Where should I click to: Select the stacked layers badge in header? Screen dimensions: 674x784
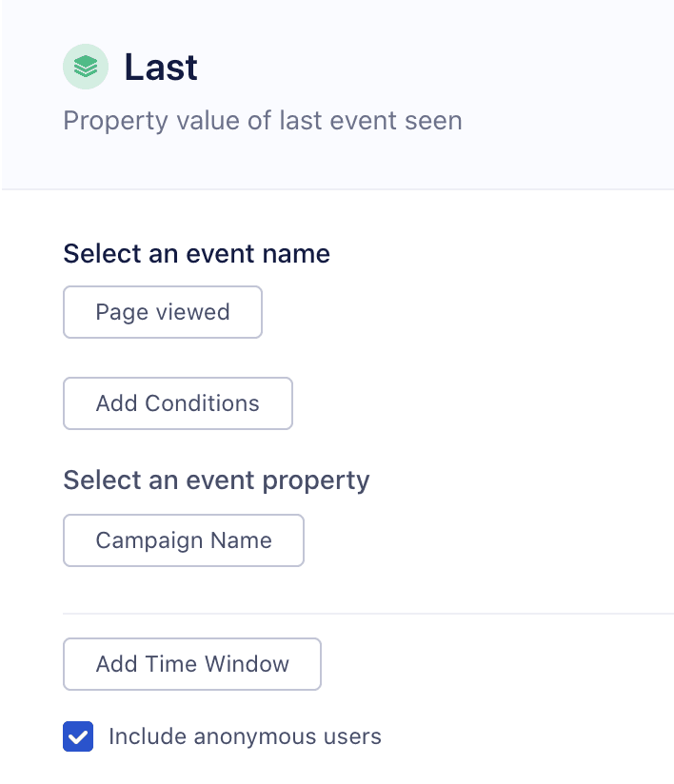pos(86,67)
